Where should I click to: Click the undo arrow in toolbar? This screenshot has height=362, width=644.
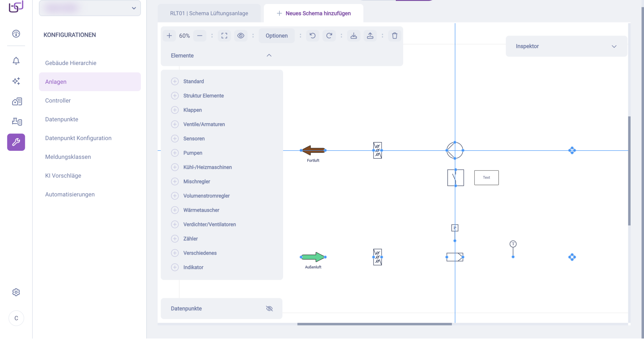point(312,36)
